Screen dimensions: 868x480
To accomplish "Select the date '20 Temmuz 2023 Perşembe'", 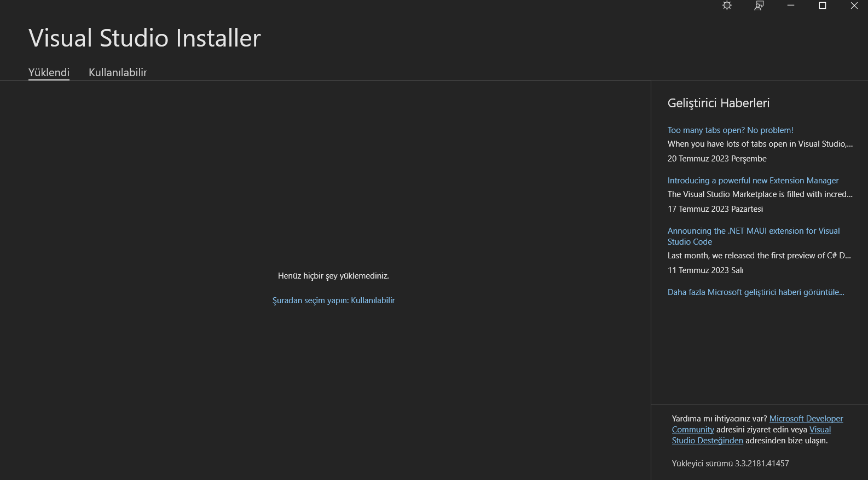I will (x=717, y=159).
